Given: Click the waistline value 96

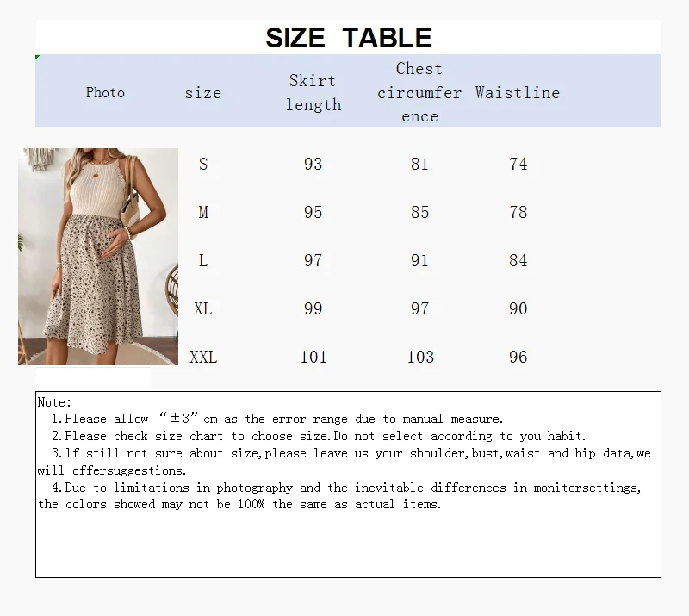Looking at the screenshot, I should 518,357.
